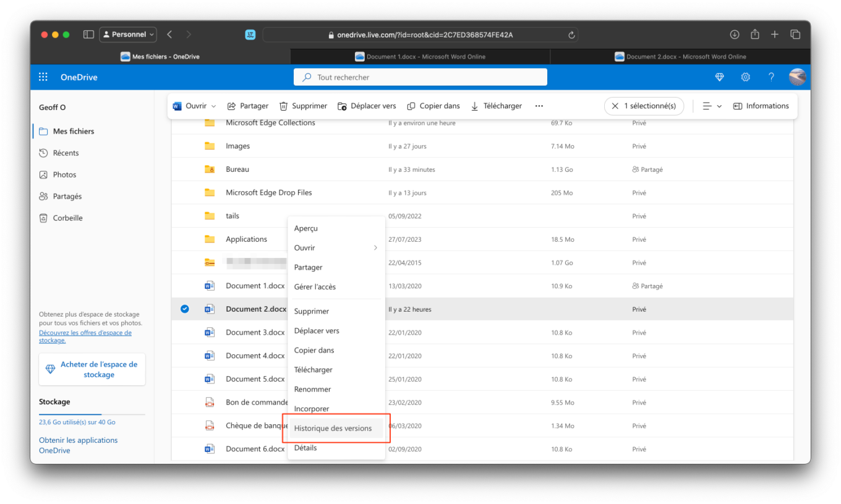
Task: Click the Word icon of Document 3.docx
Action: [x=210, y=333]
